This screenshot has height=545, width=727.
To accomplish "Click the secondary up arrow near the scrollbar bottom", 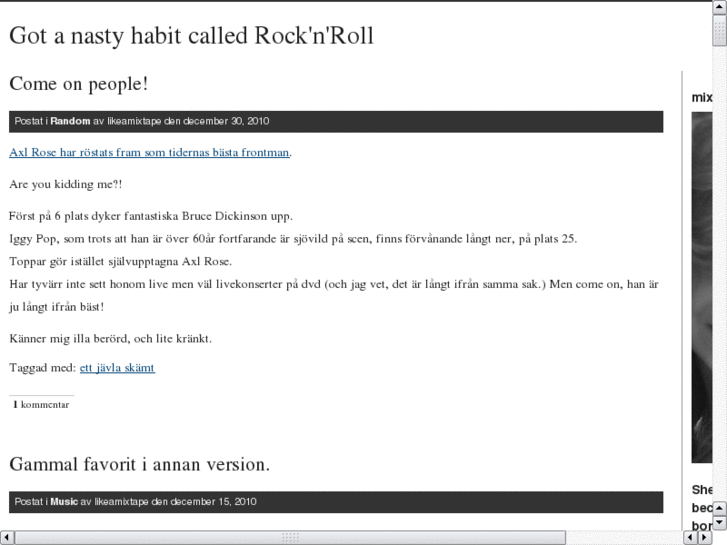I will pos(720,508).
